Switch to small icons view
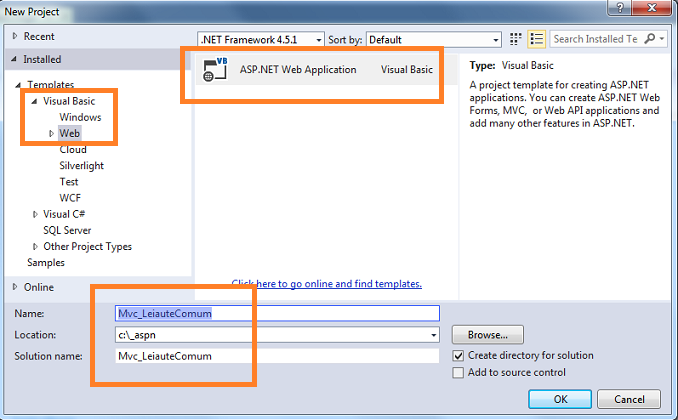Viewport: 678px width, 420px height. pos(515,39)
